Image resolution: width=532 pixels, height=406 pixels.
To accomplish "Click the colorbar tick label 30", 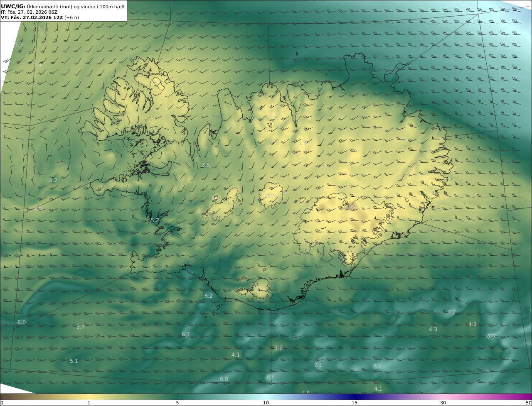I will 443,403.
